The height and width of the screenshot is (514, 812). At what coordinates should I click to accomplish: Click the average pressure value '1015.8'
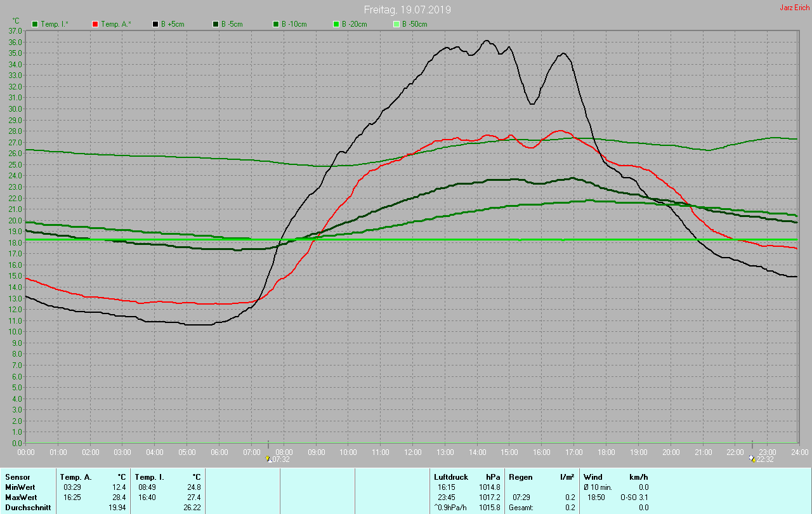click(x=489, y=508)
